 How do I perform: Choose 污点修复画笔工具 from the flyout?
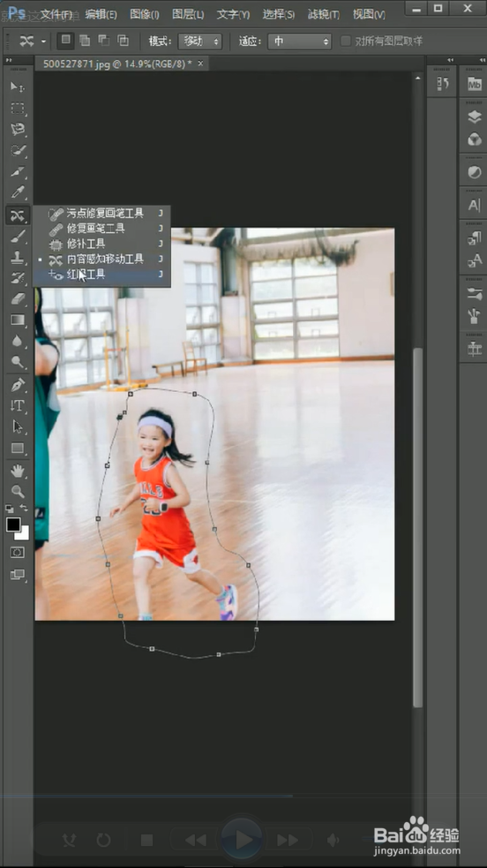pyautogui.click(x=101, y=213)
